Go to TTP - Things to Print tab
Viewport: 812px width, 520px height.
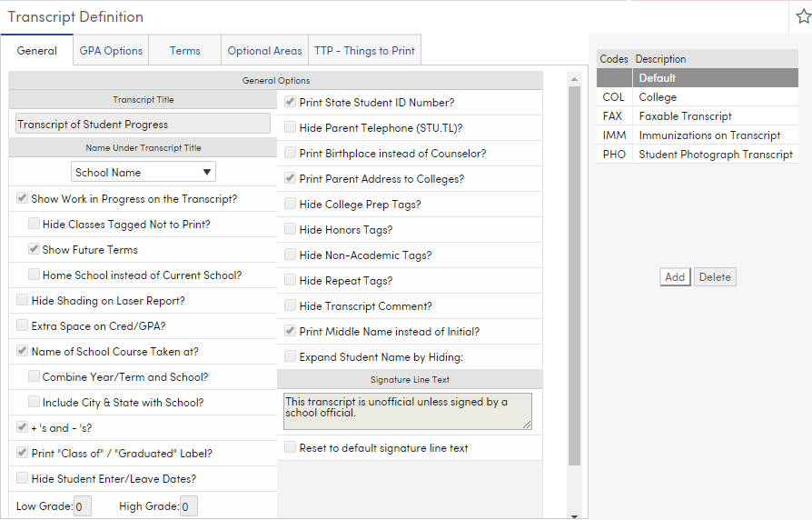pos(364,51)
